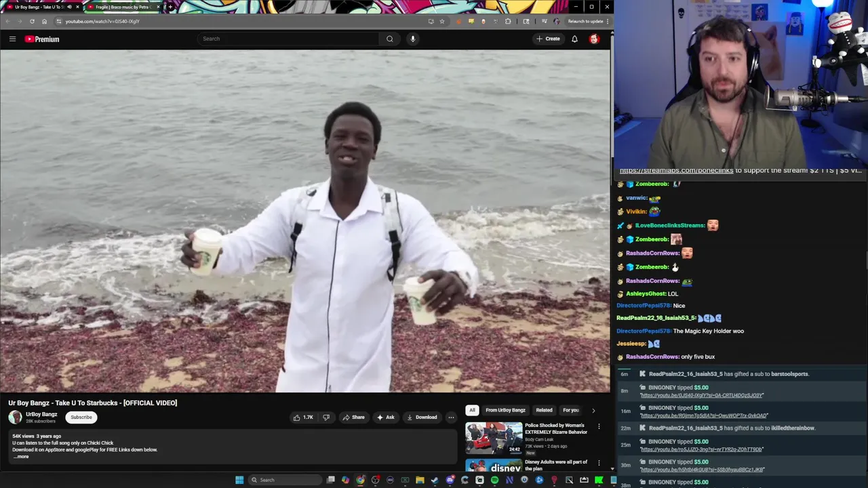Select the All recommendations chip
Screen dimensions: 868x488
472,410
